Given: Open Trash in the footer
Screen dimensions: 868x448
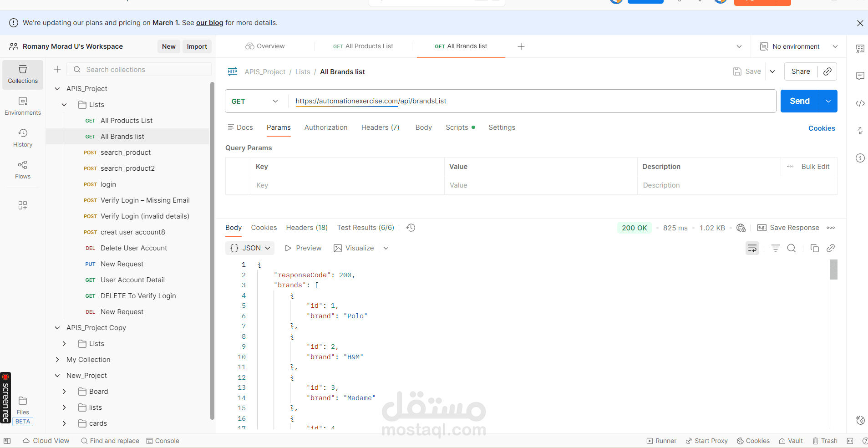Looking at the screenshot, I should click(825, 441).
